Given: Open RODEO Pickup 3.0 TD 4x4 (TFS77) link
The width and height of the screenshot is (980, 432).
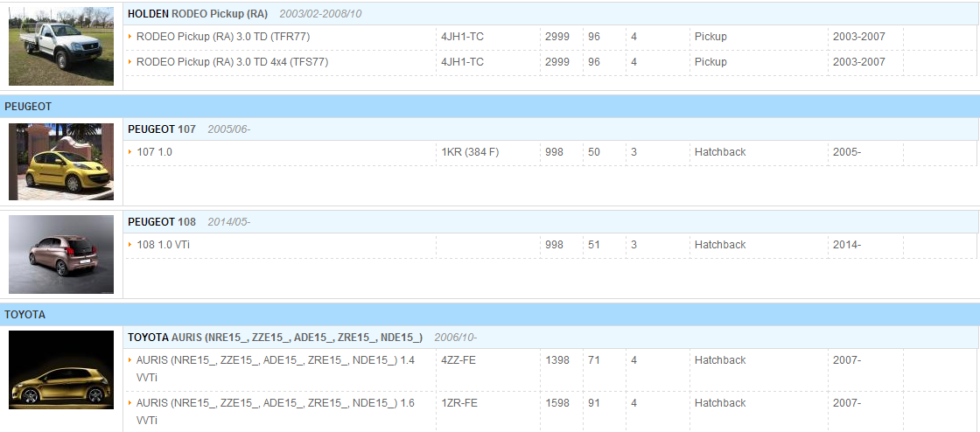Looking at the screenshot, I should [232, 62].
